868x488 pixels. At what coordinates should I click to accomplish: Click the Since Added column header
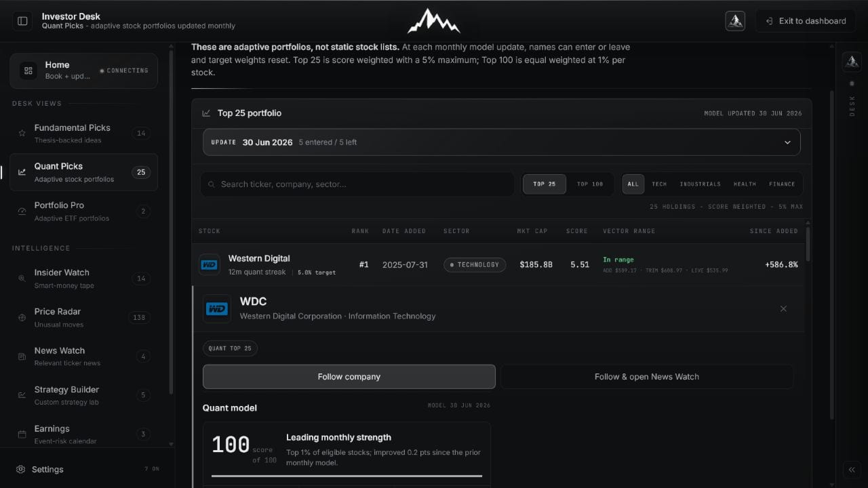[x=774, y=231]
